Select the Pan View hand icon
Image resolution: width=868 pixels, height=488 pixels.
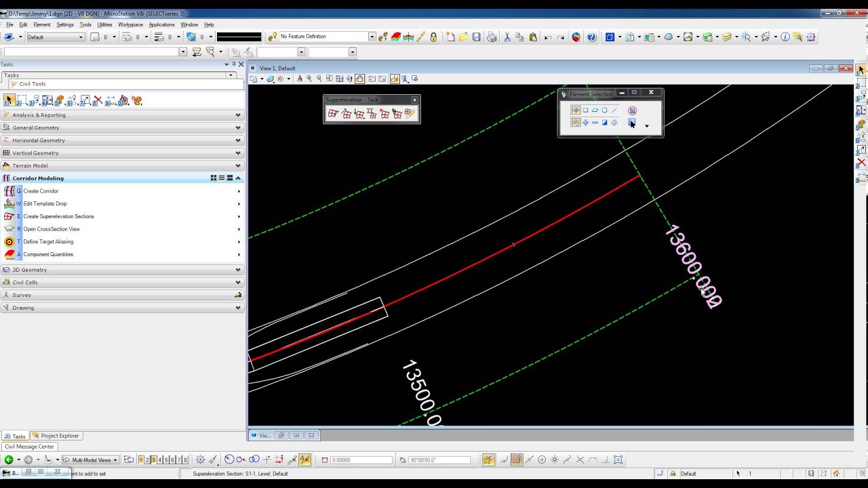click(359, 79)
